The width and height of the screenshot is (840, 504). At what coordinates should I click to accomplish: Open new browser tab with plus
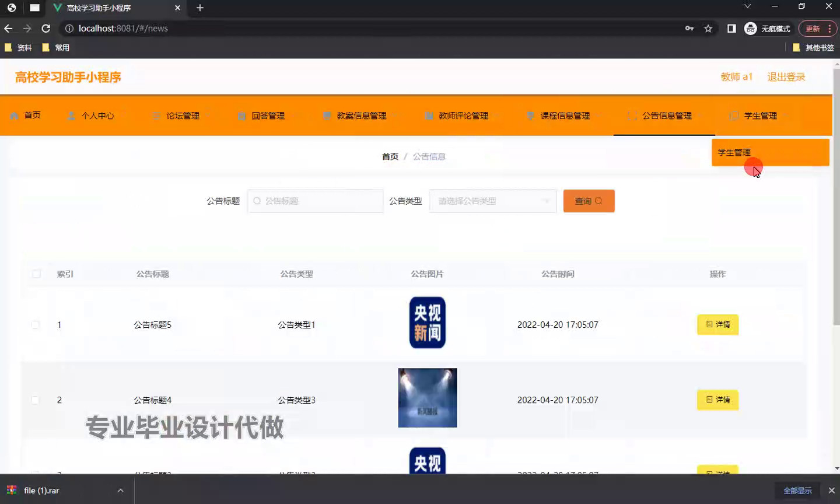pos(199,8)
